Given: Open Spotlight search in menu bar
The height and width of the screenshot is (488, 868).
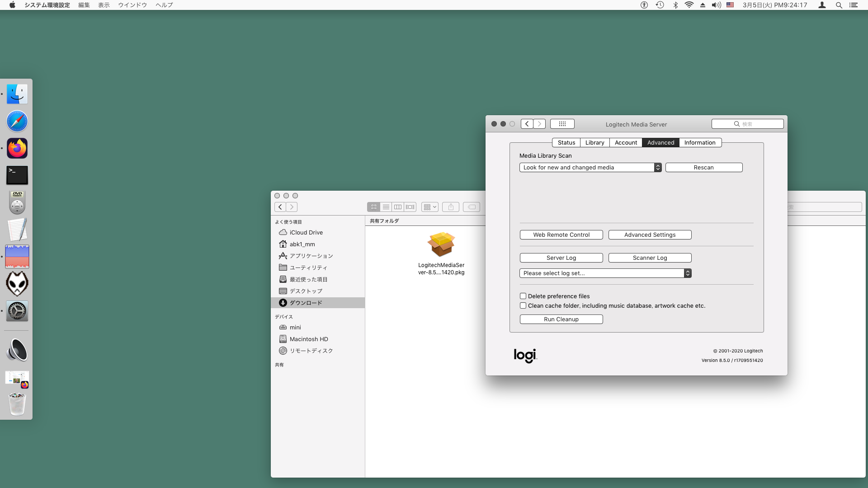Looking at the screenshot, I should pyautogui.click(x=839, y=5).
